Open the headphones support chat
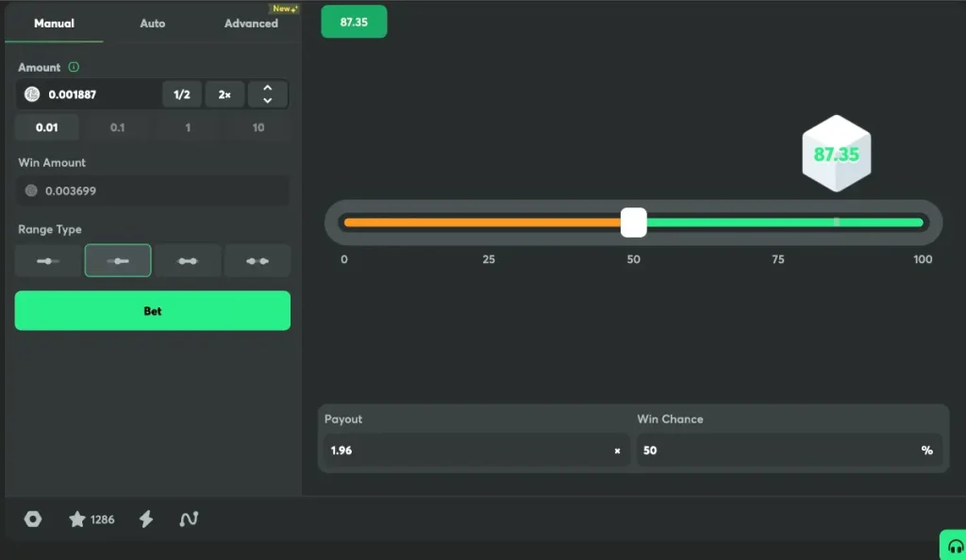966x560 pixels. pos(955,546)
